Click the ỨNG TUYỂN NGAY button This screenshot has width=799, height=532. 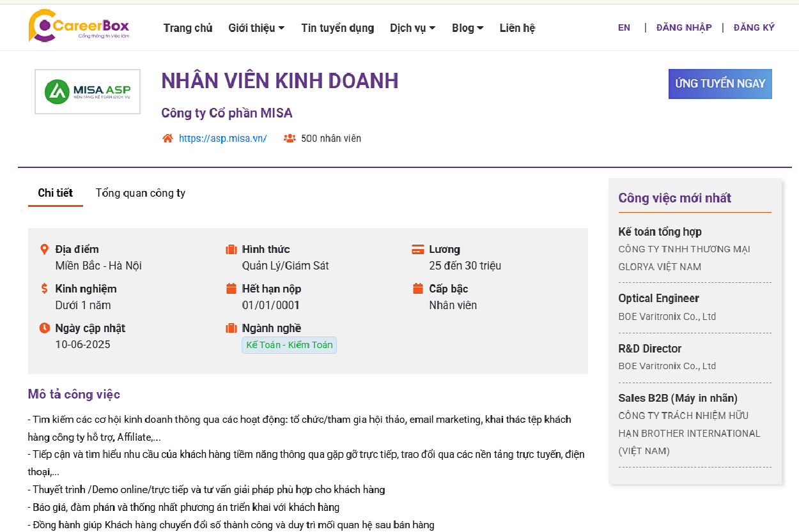tap(720, 84)
